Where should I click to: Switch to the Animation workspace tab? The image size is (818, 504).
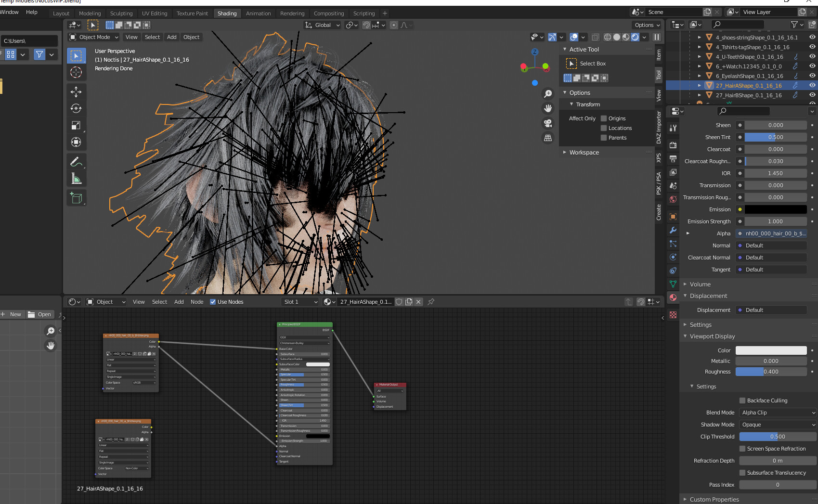click(x=259, y=13)
